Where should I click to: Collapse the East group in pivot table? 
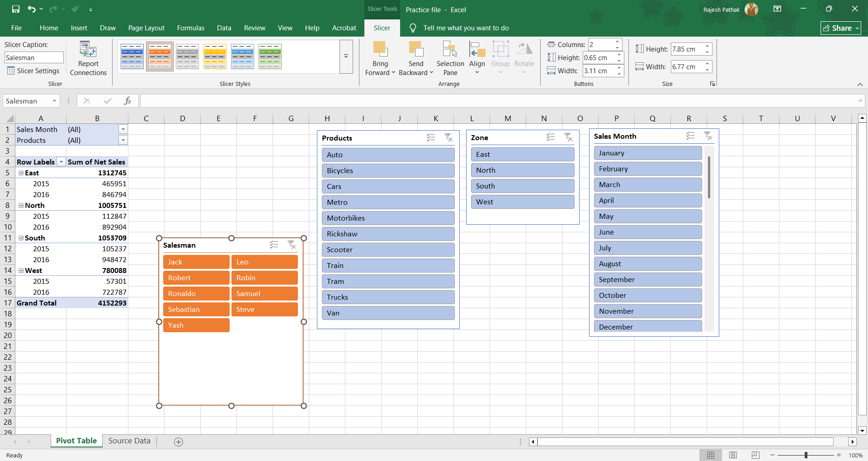(x=21, y=173)
